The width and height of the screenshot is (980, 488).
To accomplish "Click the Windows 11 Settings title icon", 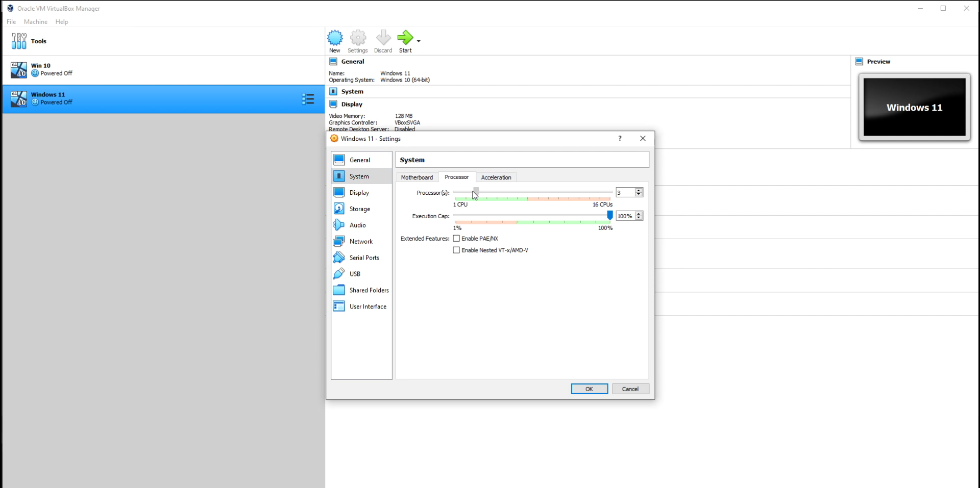I will [x=334, y=139].
